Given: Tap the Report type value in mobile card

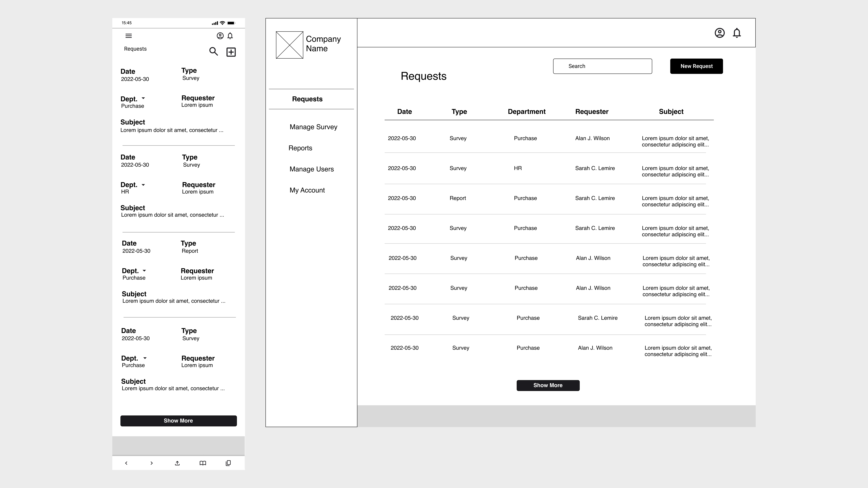Looking at the screenshot, I should tap(190, 251).
